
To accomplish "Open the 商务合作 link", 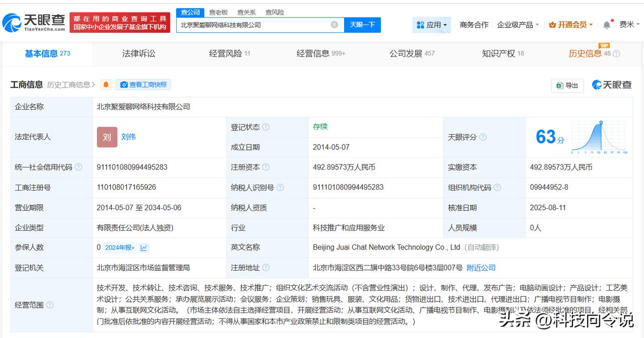I will pos(474,25).
